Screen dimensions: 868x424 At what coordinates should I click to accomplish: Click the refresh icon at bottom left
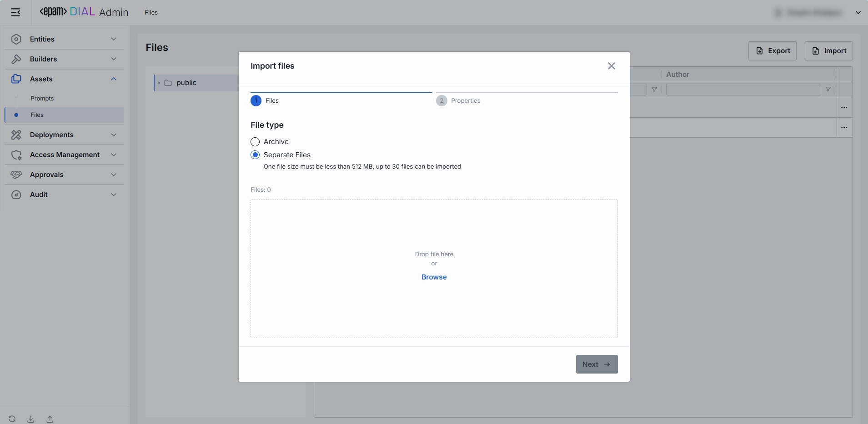pyautogui.click(x=12, y=419)
